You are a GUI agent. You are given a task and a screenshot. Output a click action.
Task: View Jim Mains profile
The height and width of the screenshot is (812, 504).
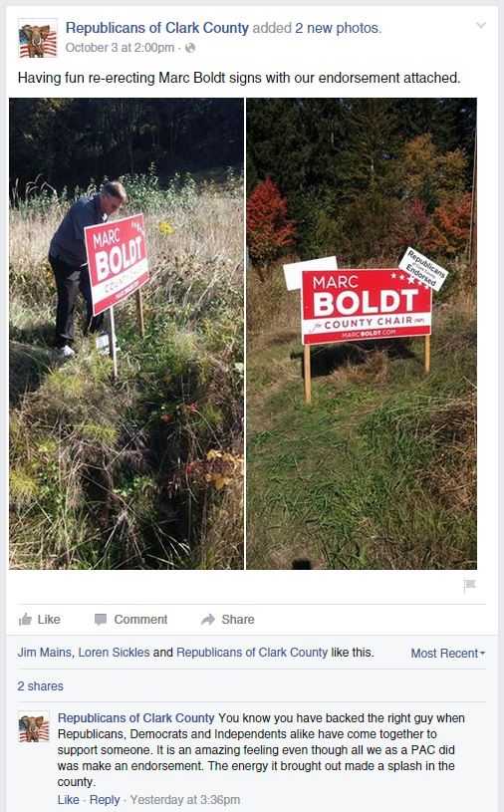[x=44, y=652]
